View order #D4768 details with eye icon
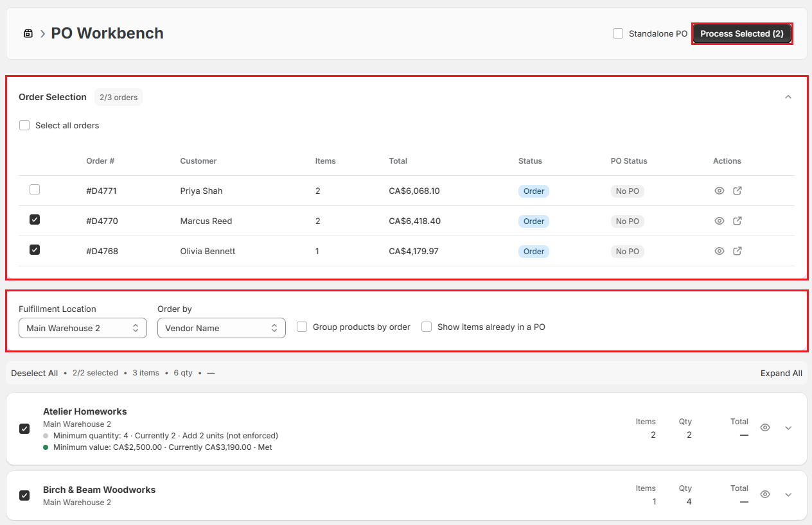Viewport: 812px width, 525px height. click(x=719, y=251)
